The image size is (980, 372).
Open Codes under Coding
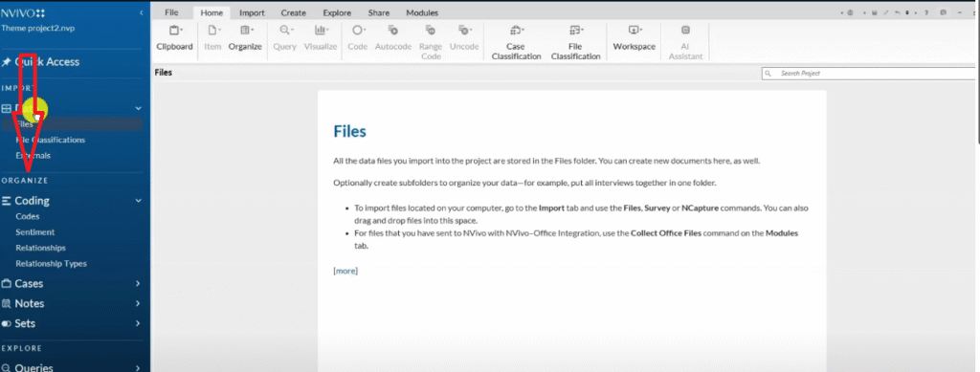(28, 216)
